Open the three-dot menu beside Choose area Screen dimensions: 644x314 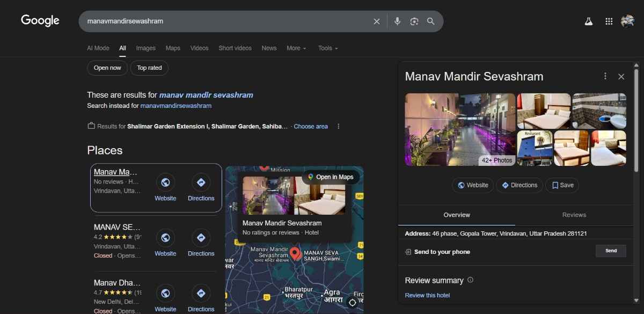point(339,126)
